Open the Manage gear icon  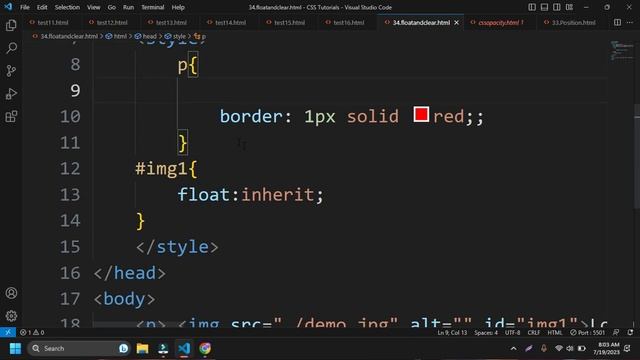click(11, 316)
